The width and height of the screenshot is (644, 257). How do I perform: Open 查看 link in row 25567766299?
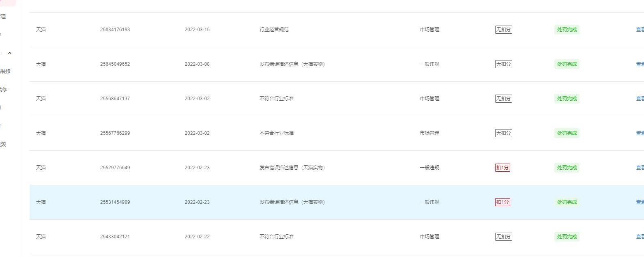(x=640, y=133)
